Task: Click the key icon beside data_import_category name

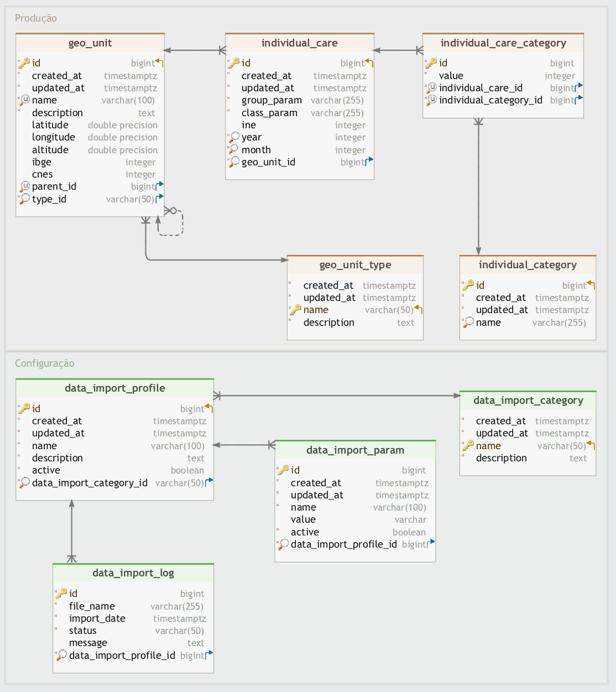Action: point(468,445)
